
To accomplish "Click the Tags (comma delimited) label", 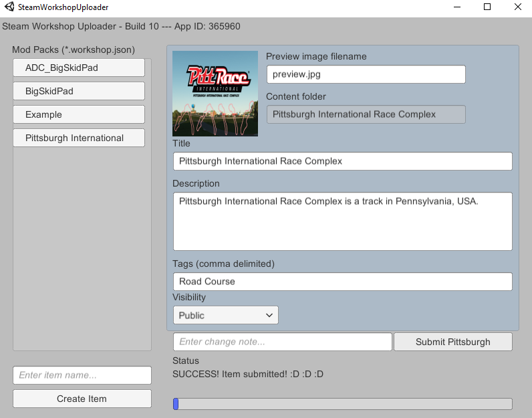I will (223, 264).
